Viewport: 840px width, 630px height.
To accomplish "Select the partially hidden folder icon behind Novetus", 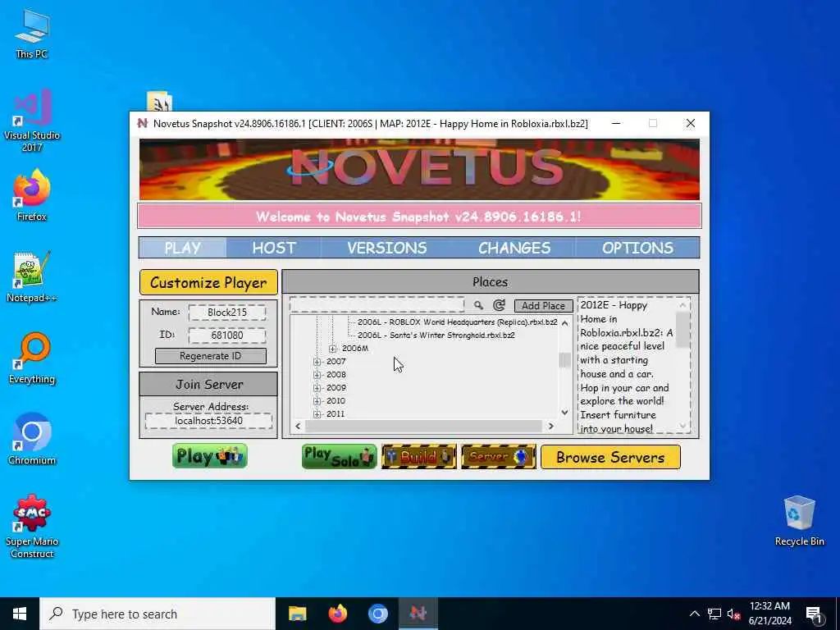I will (x=159, y=101).
